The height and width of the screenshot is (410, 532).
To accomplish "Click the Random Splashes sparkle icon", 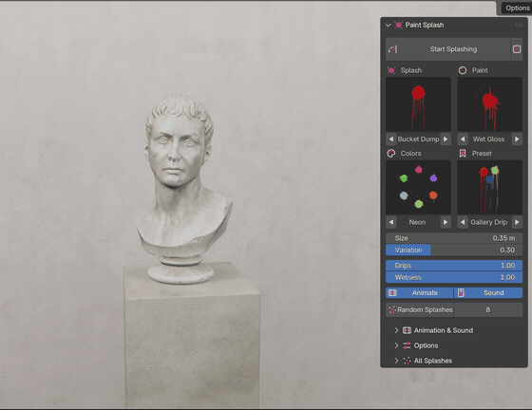I will point(392,309).
